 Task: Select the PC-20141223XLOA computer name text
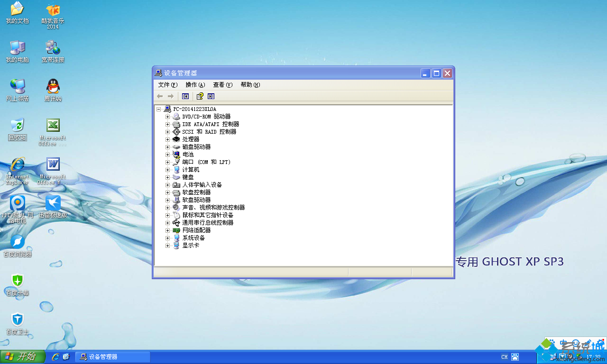click(194, 109)
